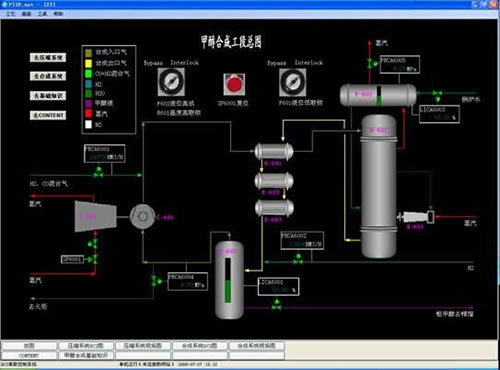Click the PRCA6004 pressure valve icon
500x370 pixels.
click(156, 280)
